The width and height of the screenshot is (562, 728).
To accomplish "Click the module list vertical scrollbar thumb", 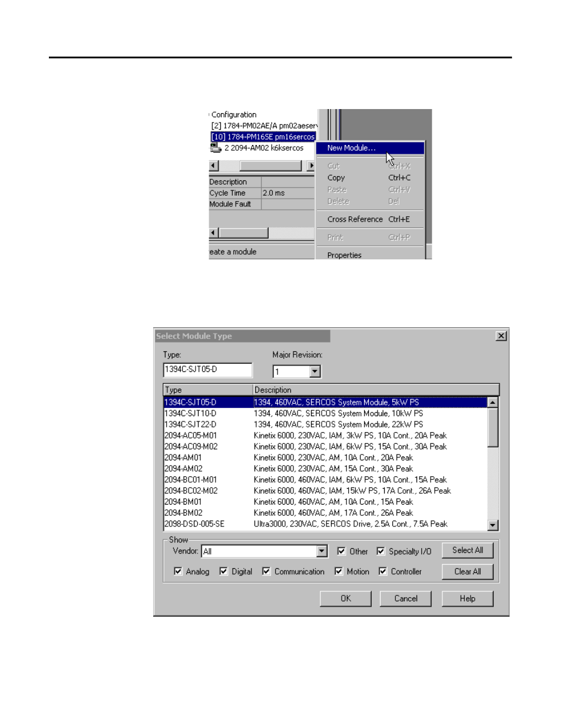I will (493, 427).
